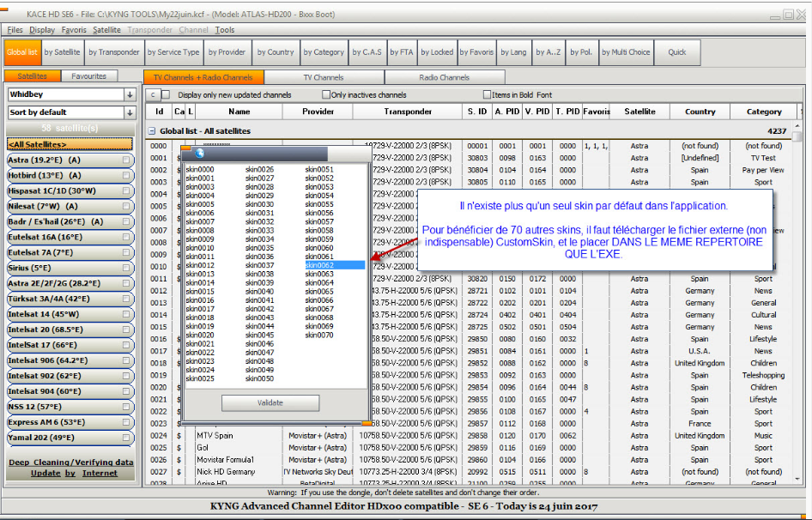Select skin0025 in the skin list
This screenshot has height=520, width=812.
(200, 378)
